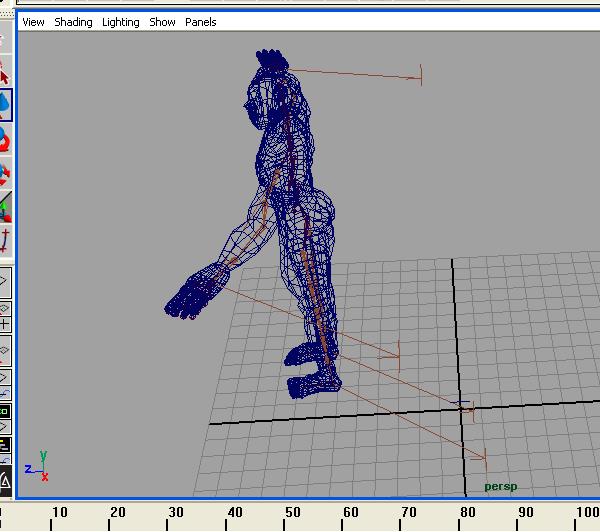600x532 pixels.
Task: Open the View menu in the viewport panel
Action: pyautogui.click(x=33, y=22)
